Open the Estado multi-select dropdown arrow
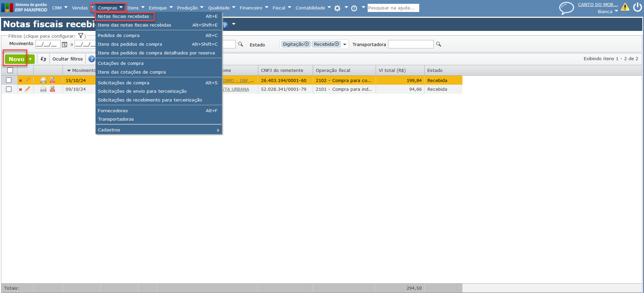Viewport: 644px width, 293px height. point(345,44)
